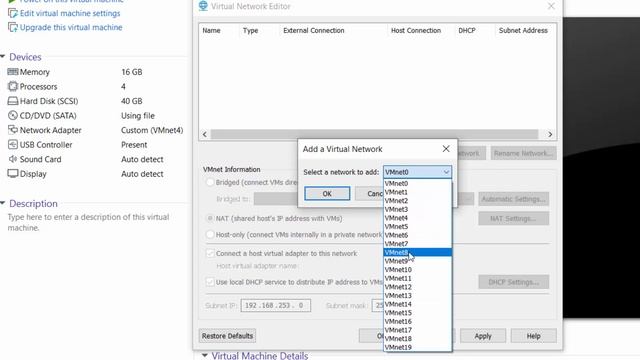Click the Host Connection column header

pos(416,30)
